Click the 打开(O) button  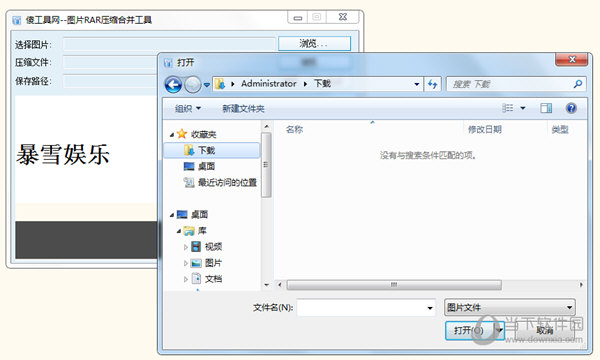pyautogui.click(x=470, y=330)
